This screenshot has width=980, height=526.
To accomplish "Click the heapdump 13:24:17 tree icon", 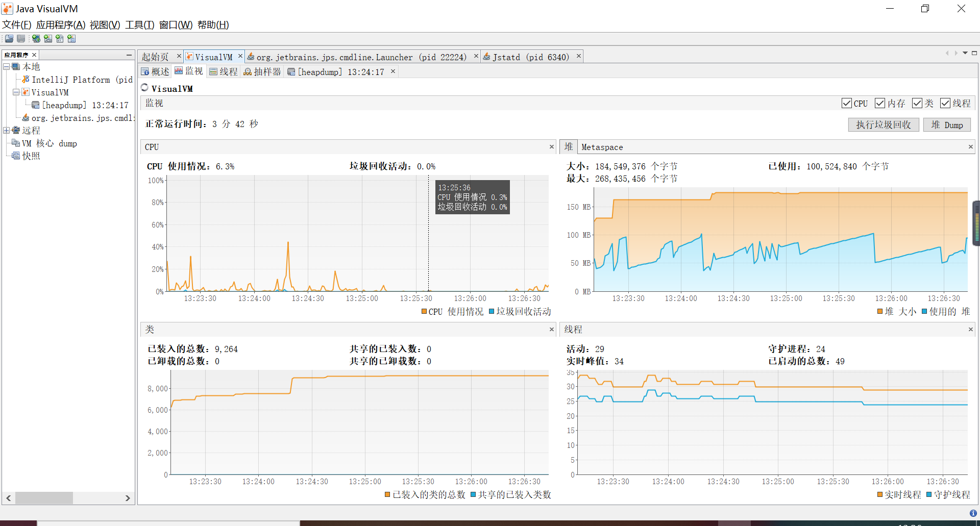I will [x=36, y=105].
